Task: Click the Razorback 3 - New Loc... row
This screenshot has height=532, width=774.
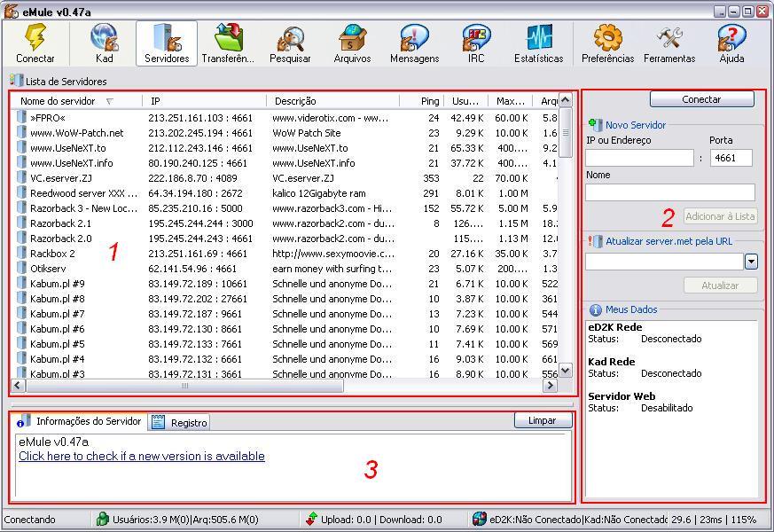Action: 285,208
